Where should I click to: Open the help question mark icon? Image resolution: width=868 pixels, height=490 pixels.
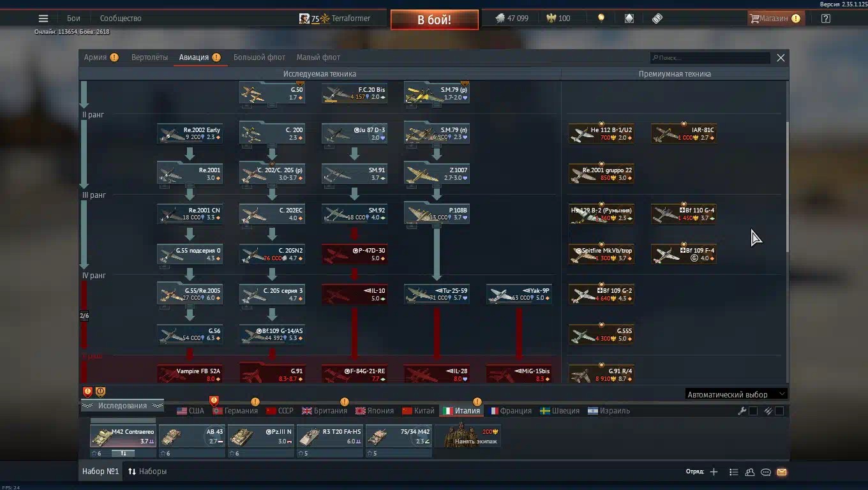826,19
